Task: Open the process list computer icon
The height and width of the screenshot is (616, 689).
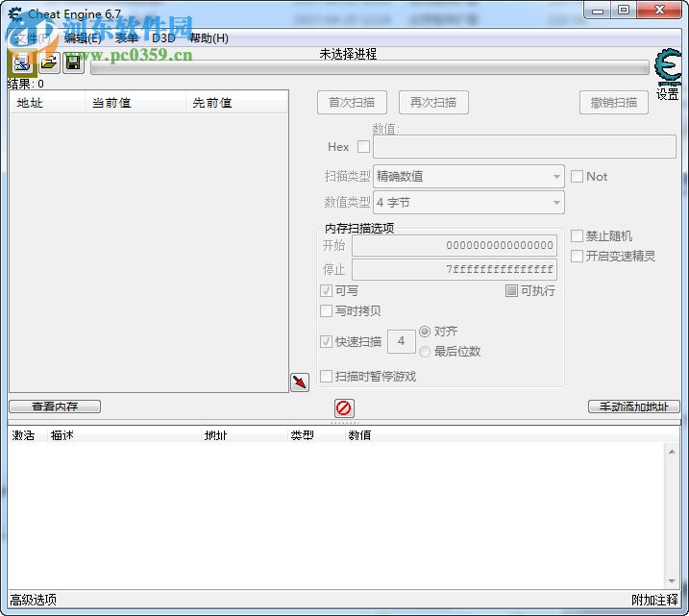Action: 21,63
